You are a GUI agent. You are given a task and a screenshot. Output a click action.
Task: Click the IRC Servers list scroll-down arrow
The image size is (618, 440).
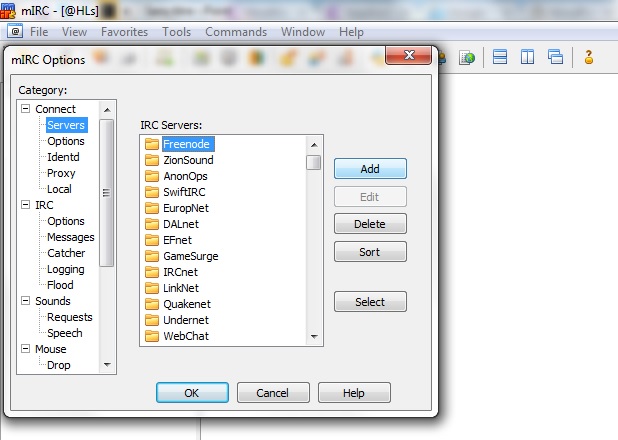click(314, 336)
